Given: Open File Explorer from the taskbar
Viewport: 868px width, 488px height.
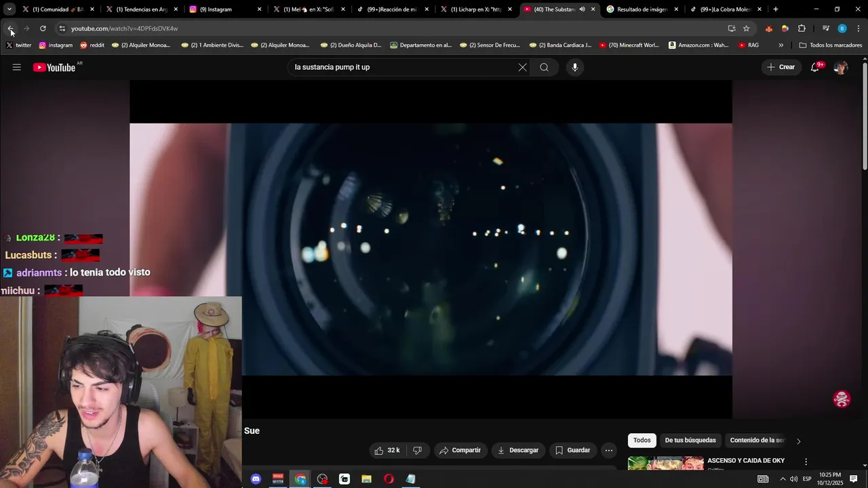Looking at the screenshot, I should coord(367,479).
